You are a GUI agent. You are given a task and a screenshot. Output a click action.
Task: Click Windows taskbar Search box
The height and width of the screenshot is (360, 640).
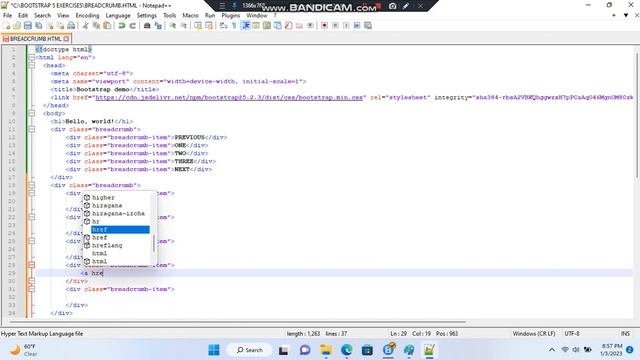pyautogui.click(x=249, y=350)
